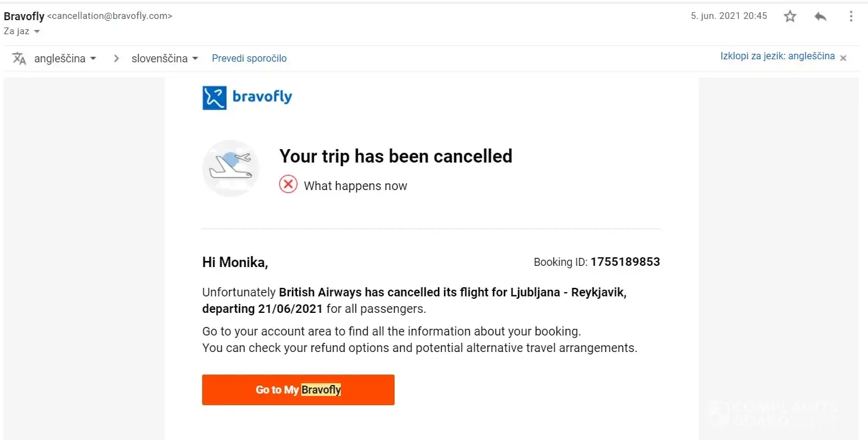Open the target language 'slovenščina' dropdown
Image resolution: width=868 pixels, height=440 pixels.
(x=165, y=59)
